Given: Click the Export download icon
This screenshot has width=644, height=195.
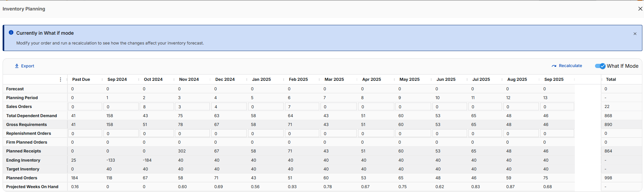Looking at the screenshot, I should click(x=17, y=66).
